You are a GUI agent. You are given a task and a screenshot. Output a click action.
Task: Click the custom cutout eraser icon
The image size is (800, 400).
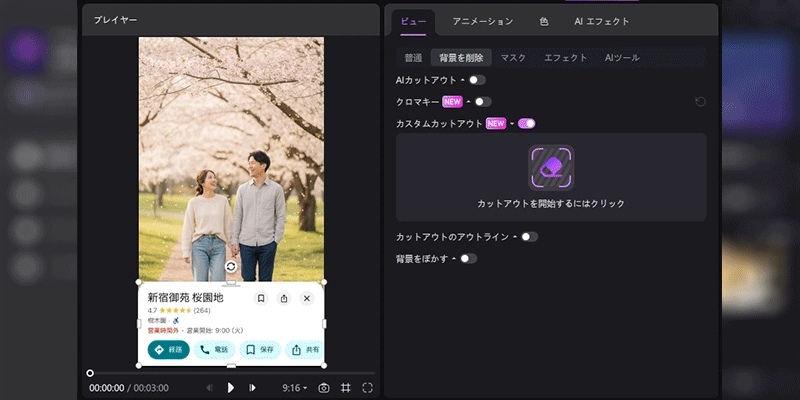point(551,167)
